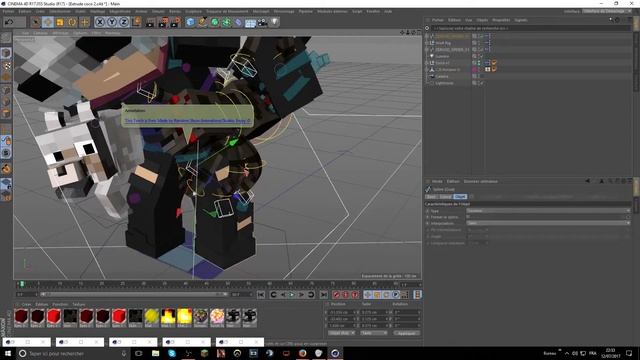Click the purple Deformer icon

click(238, 22)
